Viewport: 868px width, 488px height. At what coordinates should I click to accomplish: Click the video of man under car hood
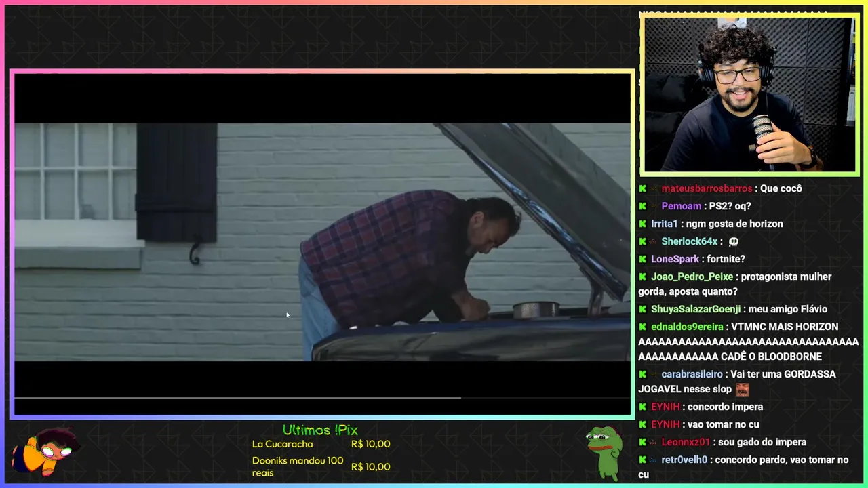[323, 242]
